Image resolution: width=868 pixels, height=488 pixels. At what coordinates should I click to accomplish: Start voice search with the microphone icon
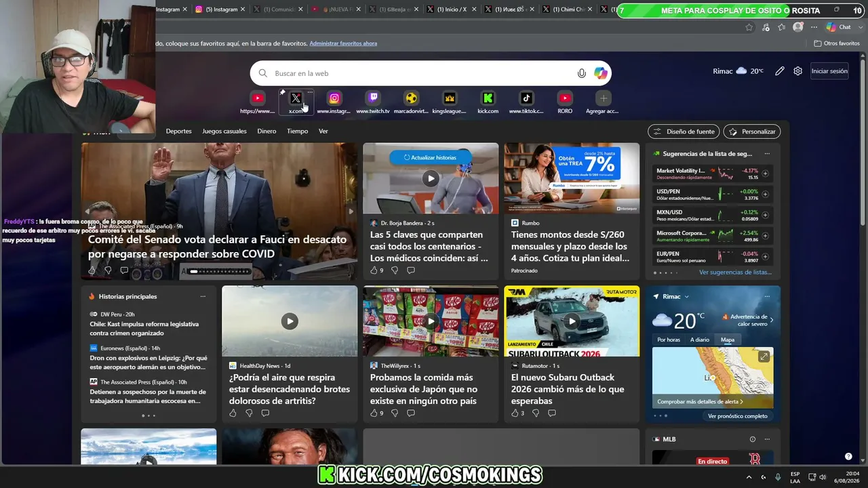click(x=581, y=73)
